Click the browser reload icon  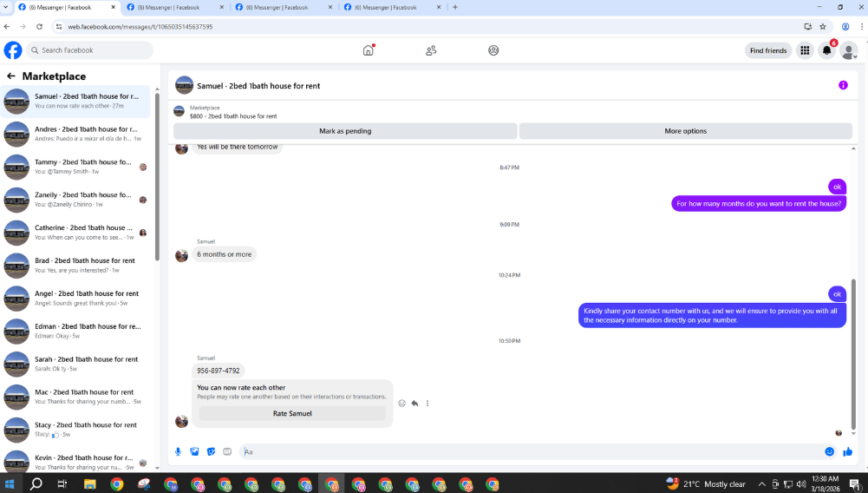(x=39, y=27)
